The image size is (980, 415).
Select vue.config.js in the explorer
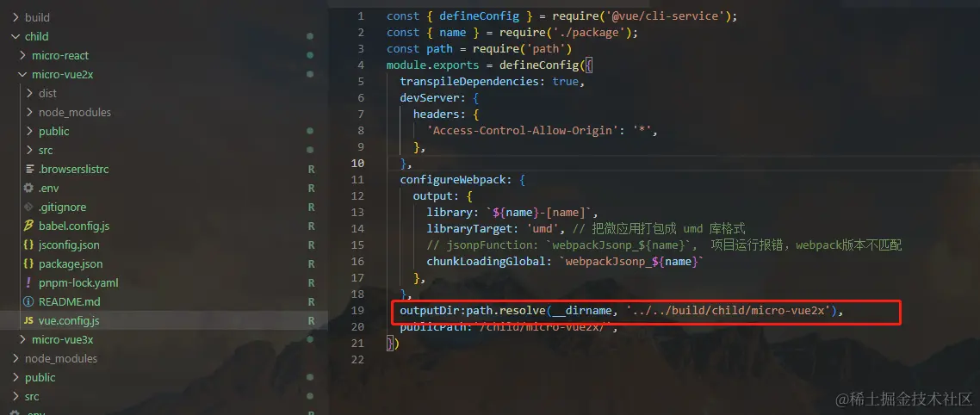(x=69, y=320)
